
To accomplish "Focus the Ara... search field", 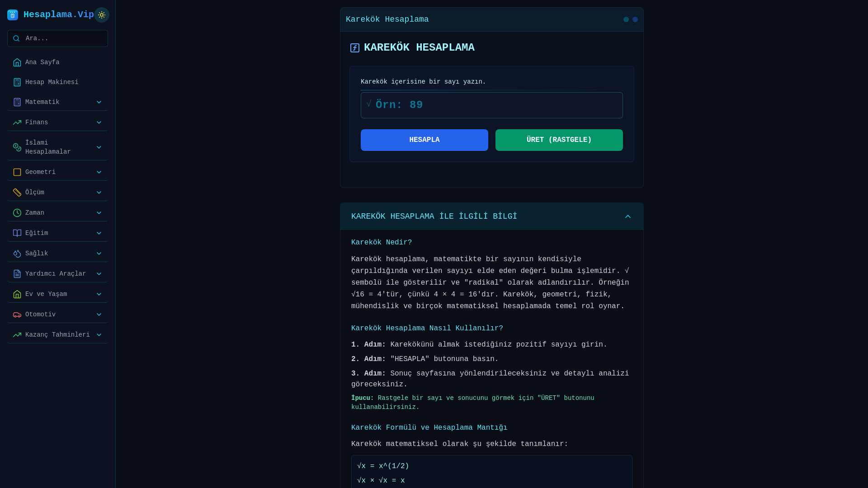I will pyautogui.click(x=57, y=38).
